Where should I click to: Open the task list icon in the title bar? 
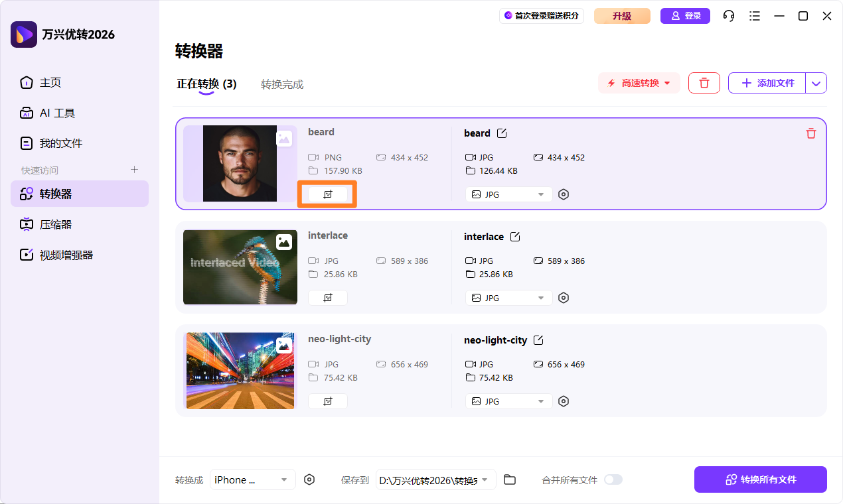754,15
